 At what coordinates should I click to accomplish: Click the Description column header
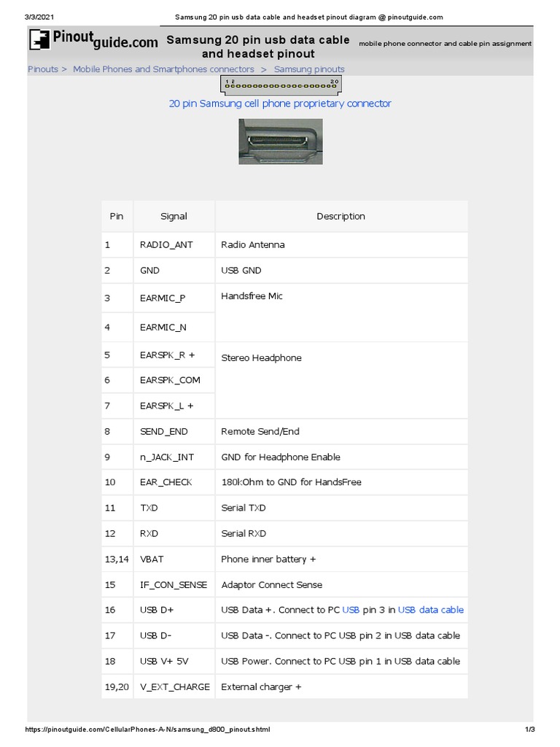pos(341,217)
